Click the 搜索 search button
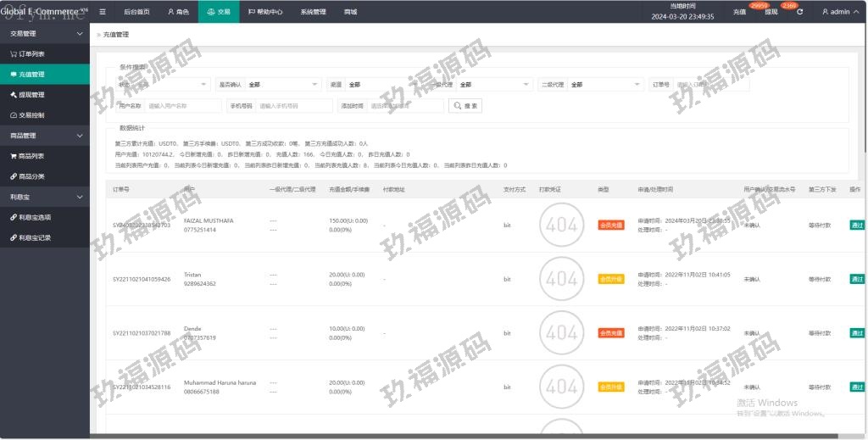The height and width of the screenshot is (440, 868). tap(465, 106)
